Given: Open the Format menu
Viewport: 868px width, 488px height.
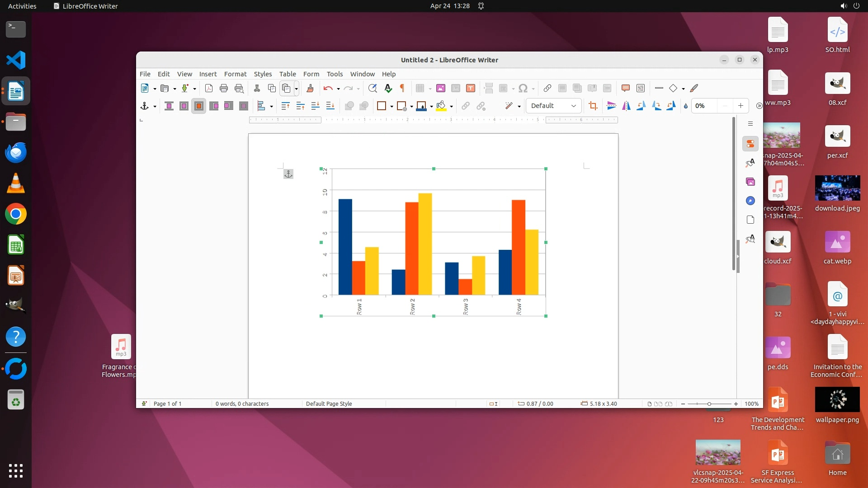Looking at the screenshot, I should point(235,74).
